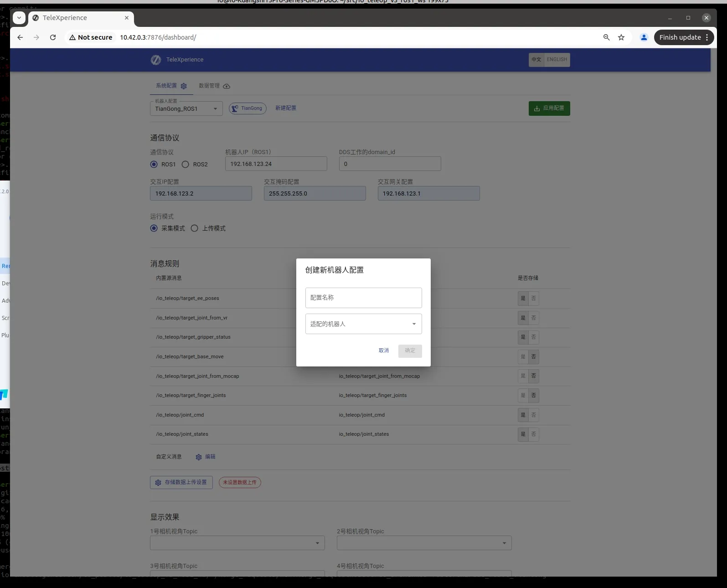Open the 适配的机器人 dropdown in dialog

(x=364, y=324)
